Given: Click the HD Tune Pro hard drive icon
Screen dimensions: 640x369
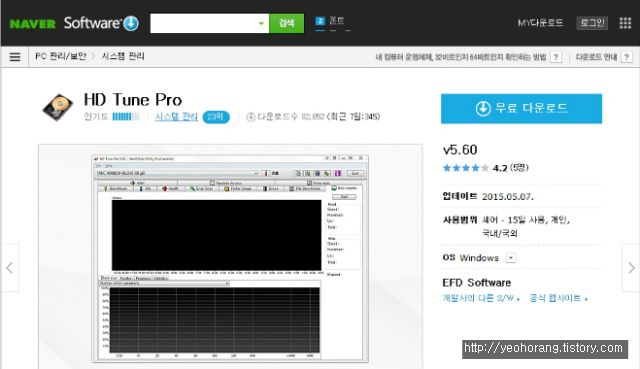Looking at the screenshot, I should (x=58, y=107).
